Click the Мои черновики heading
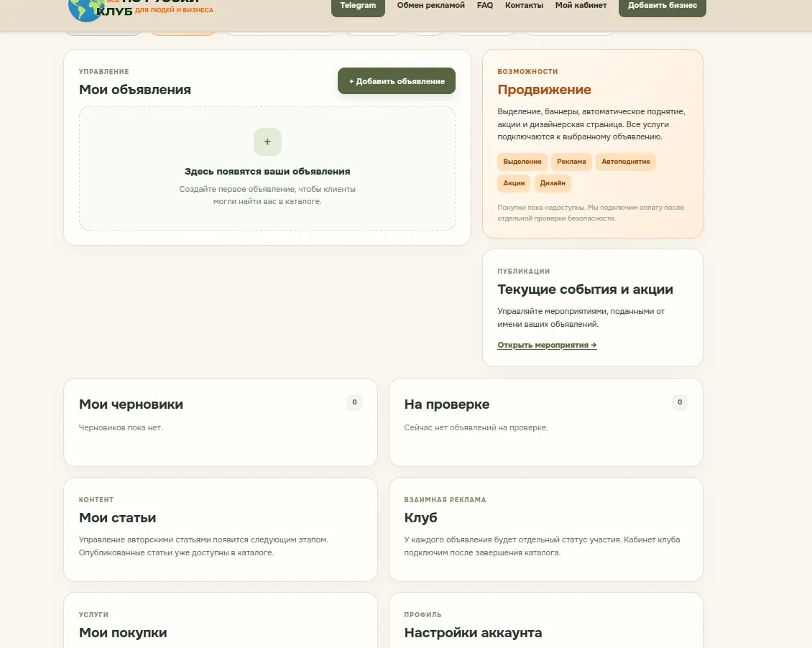812x648 pixels. [131, 404]
